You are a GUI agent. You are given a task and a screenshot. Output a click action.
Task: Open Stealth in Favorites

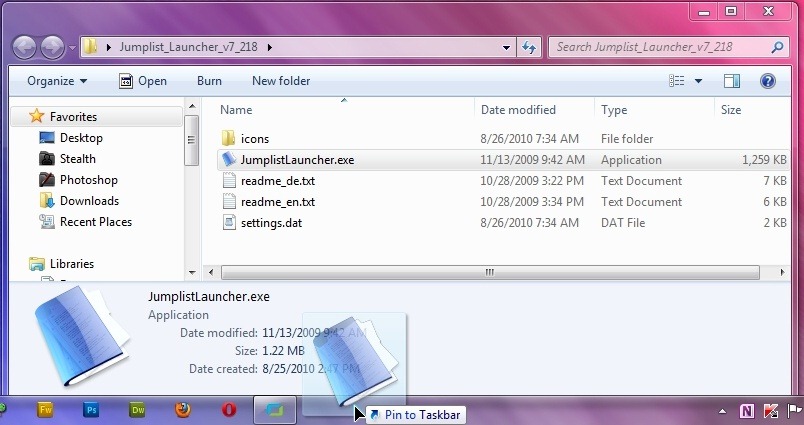tap(77, 159)
